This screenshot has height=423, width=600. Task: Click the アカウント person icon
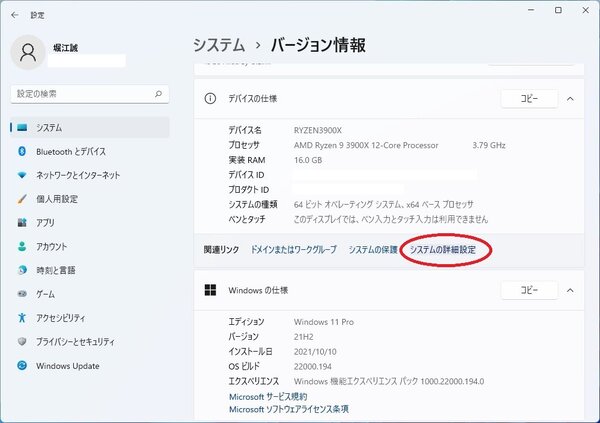pyautogui.click(x=22, y=247)
